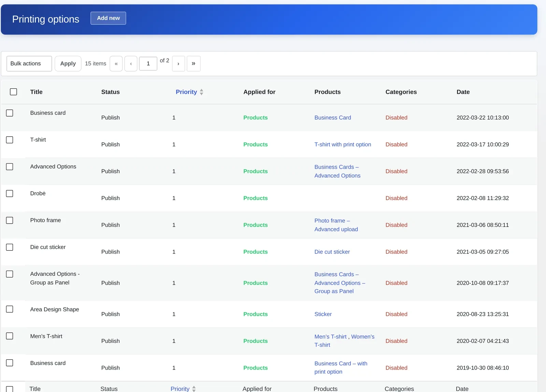
Task: Open T-shirt with print option product
Action: tap(343, 145)
